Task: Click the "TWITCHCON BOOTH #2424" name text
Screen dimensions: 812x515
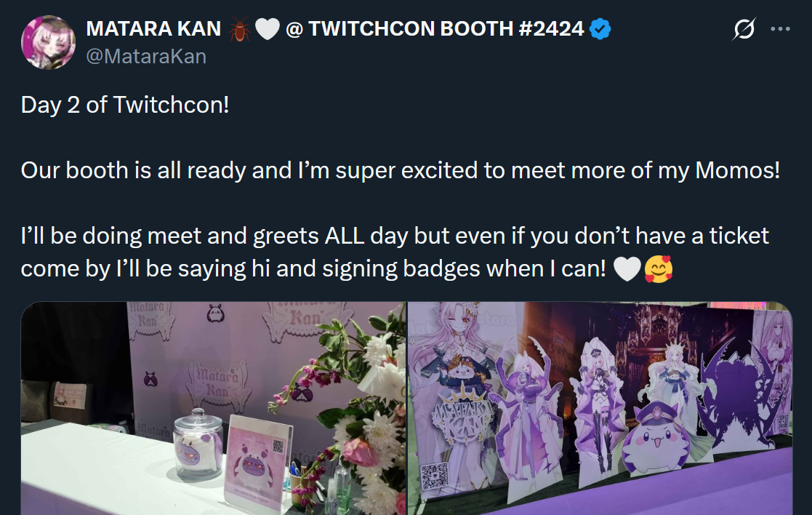Action: tap(446, 29)
